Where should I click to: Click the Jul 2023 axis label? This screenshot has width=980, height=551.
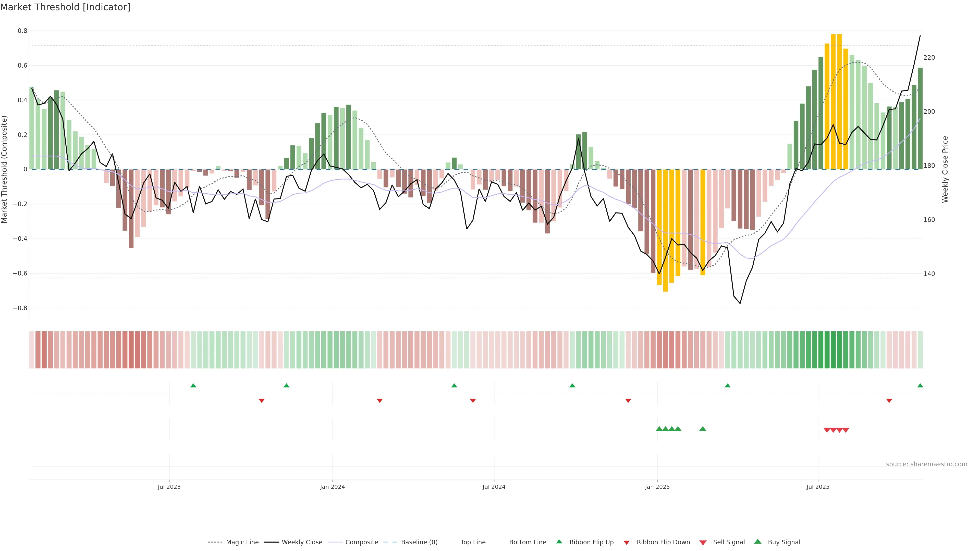point(169,487)
